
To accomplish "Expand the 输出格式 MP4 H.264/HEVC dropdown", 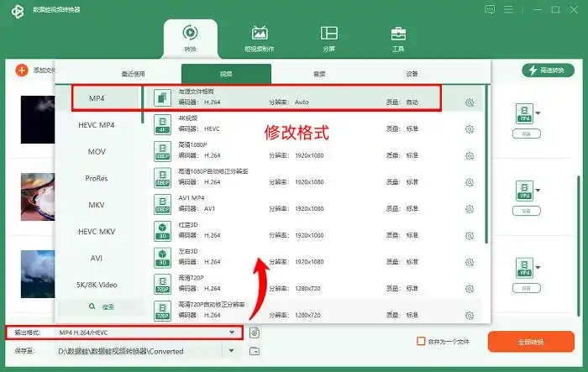I will (x=232, y=333).
